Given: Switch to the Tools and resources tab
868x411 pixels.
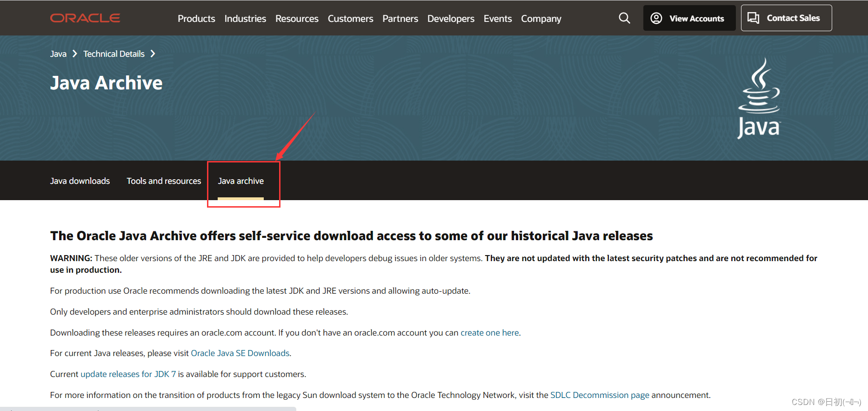Looking at the screenshot, I should click(x=164, y=181).
